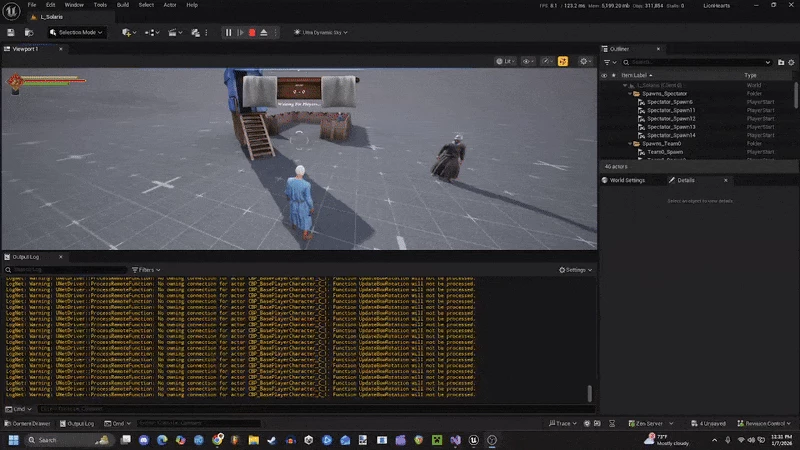800x450 pixels.
Task: Open Output Log Filters dropdown
Action: tap(146, 270)
